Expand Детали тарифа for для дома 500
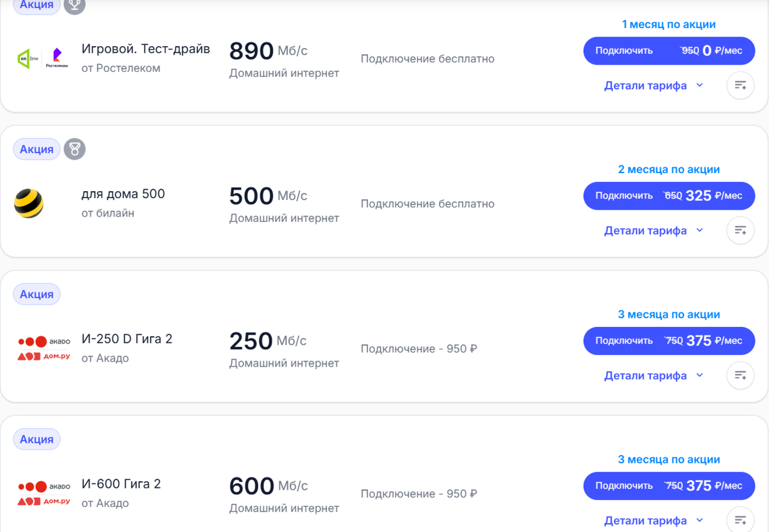The width and height of the screenshot is (769, 532). click(x=647, y=230)
